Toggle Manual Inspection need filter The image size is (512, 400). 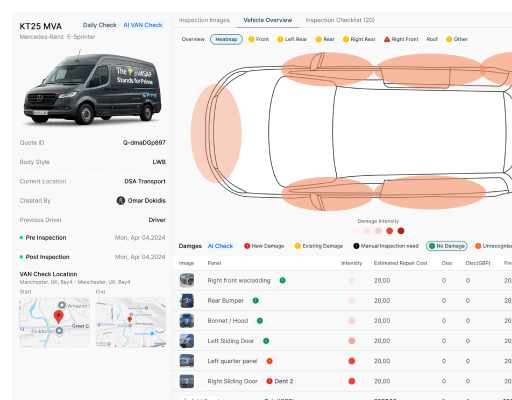(386, 246)
